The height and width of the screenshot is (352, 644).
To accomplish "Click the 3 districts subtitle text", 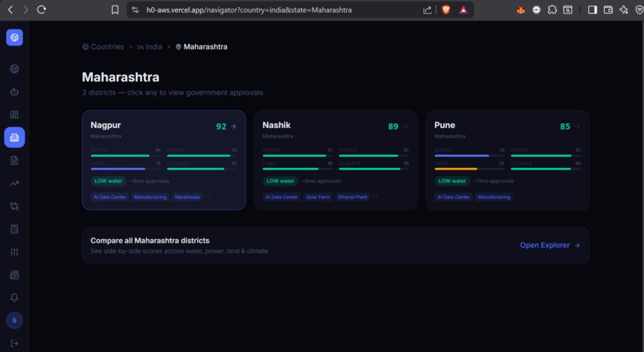I will click(173, 93).
